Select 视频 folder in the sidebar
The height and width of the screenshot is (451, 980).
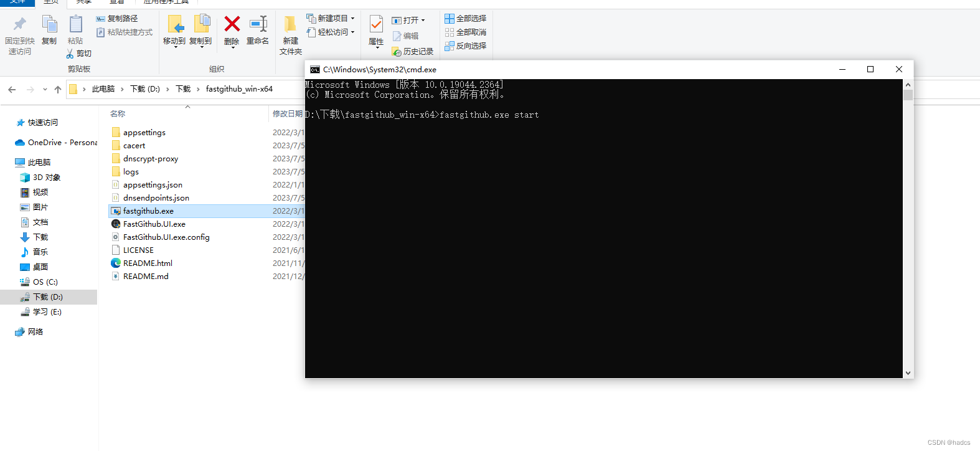[34, 192]
